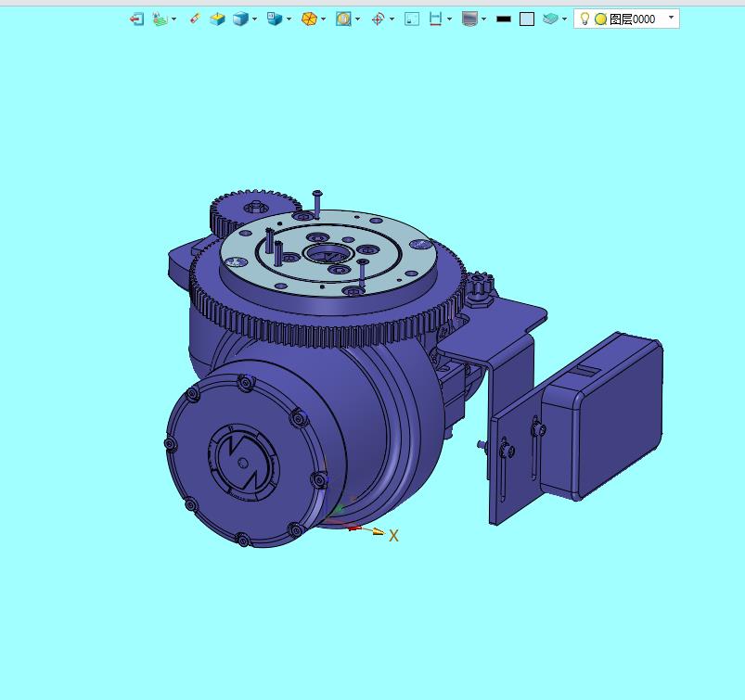Click the pale square icon beside the crosshair
The height and width of the screenshot is (700, 745).
pos(412,19)
